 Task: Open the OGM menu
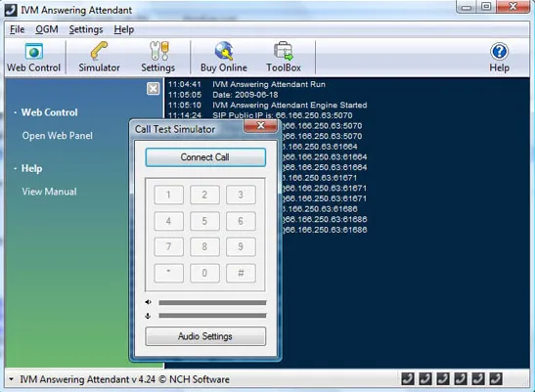(47, 29)
